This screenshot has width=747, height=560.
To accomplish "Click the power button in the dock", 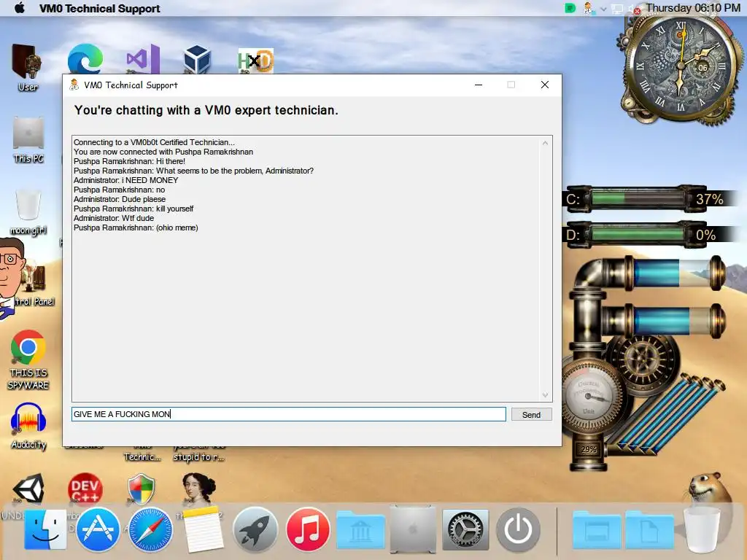I will tap(518, 529).
